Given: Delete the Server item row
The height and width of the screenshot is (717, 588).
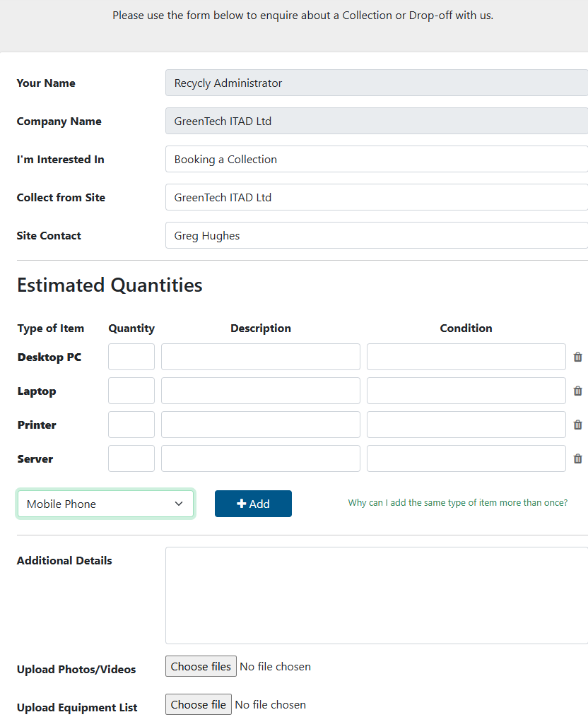Looking at the screenshot, I should coord(577,459).
